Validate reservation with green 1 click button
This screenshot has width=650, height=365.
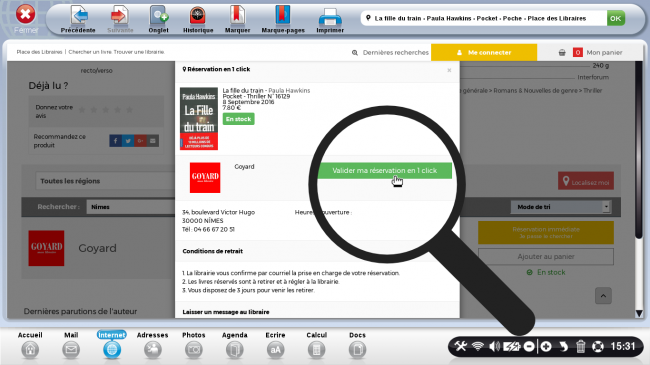[x=385, y=170]
